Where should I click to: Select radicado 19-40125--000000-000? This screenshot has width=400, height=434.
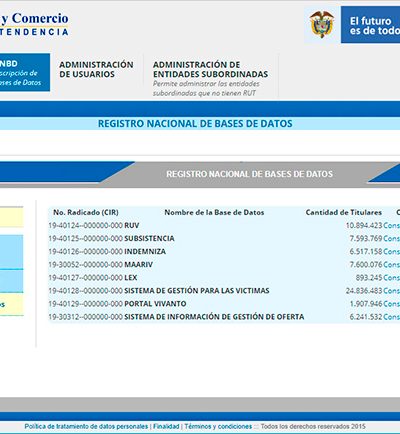click(86, 238)
